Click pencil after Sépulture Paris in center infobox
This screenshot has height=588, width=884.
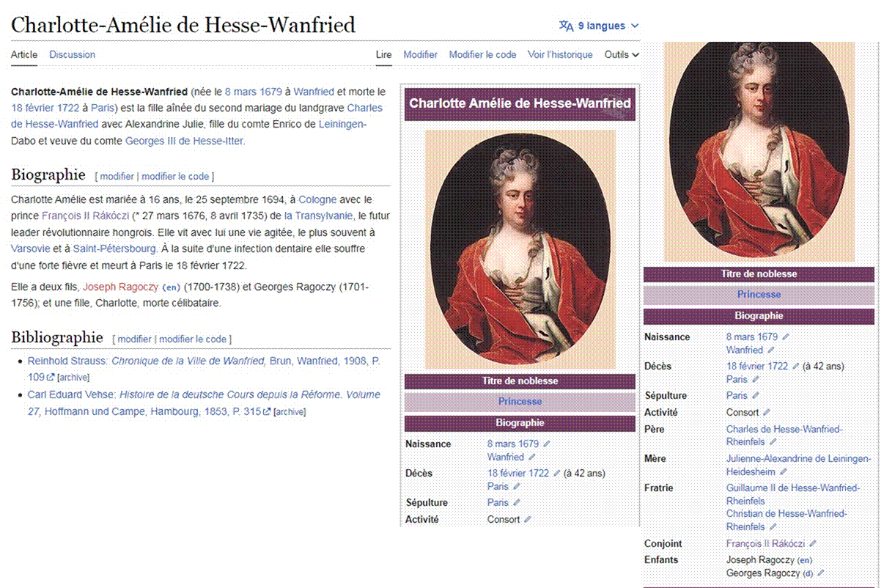click(516, 502)
